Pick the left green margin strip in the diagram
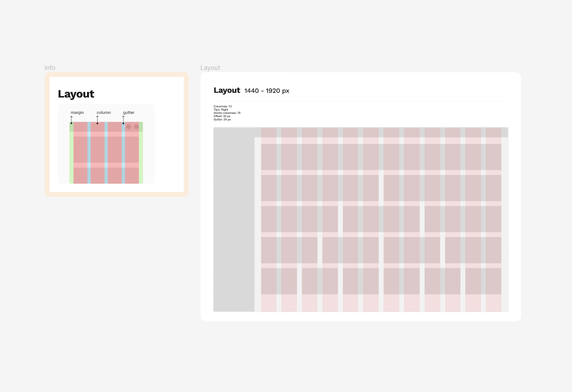This screenshot has height=392, width=572. pyautogui.click(x=71, y=156)
